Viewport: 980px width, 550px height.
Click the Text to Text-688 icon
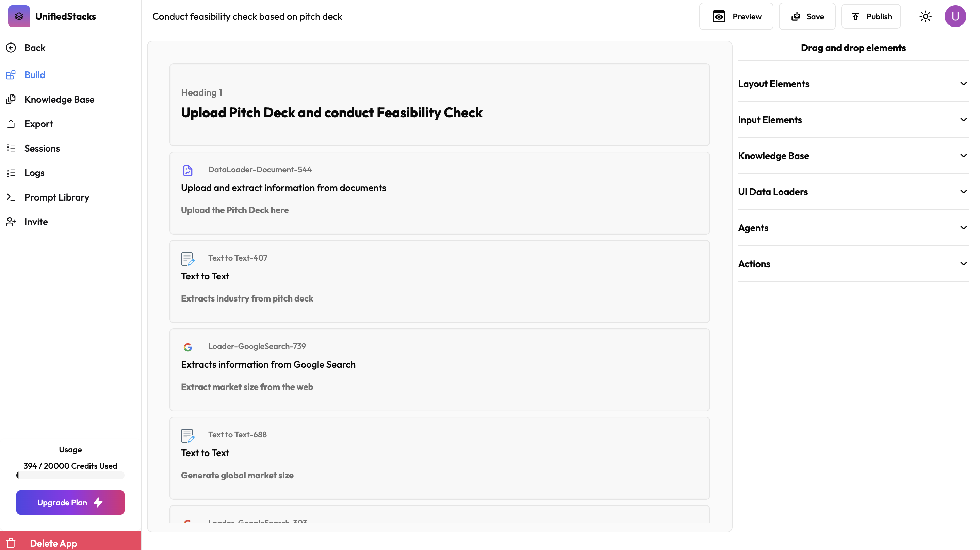click(187, 435)
